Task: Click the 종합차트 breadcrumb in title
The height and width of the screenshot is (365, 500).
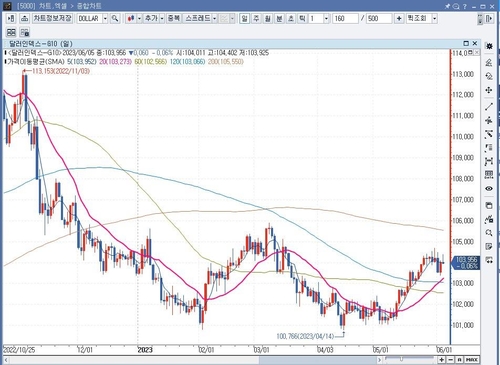Action: coord(89,6)
